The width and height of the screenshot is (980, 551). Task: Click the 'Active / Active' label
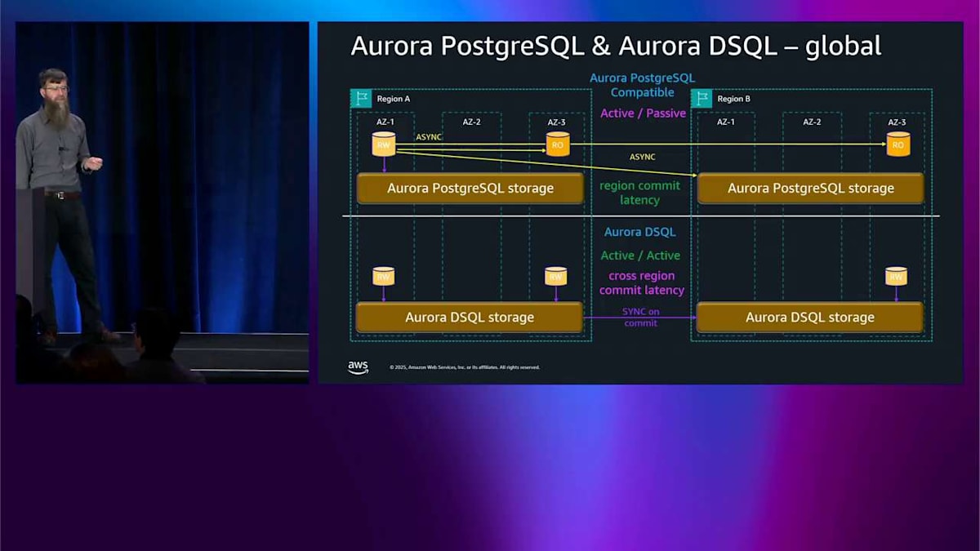click(640, 256)
